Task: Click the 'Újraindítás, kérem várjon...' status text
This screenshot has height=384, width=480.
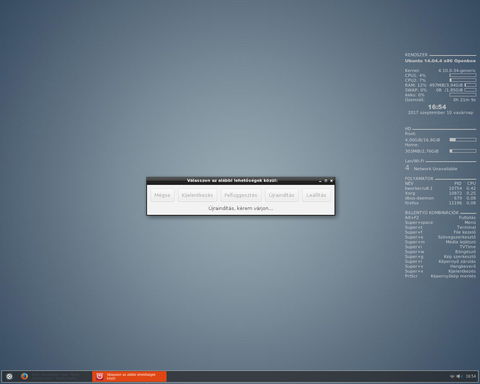Action: [240, 208]
